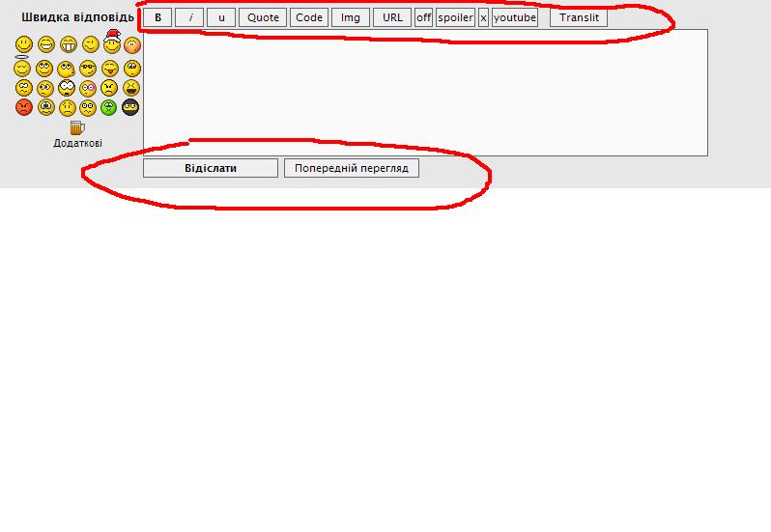Insert the shocked smiley with huge eyes

tap(67, 88)
